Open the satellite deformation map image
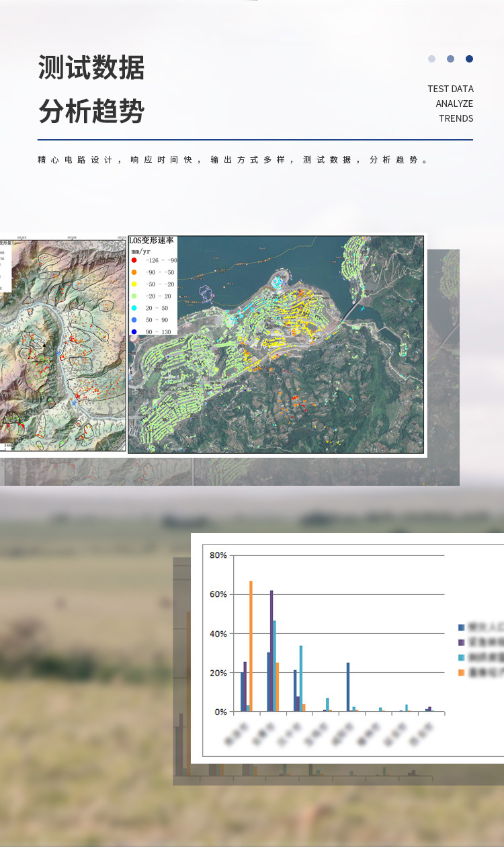This screenshot has height=847, width=504. pos(276,344)
